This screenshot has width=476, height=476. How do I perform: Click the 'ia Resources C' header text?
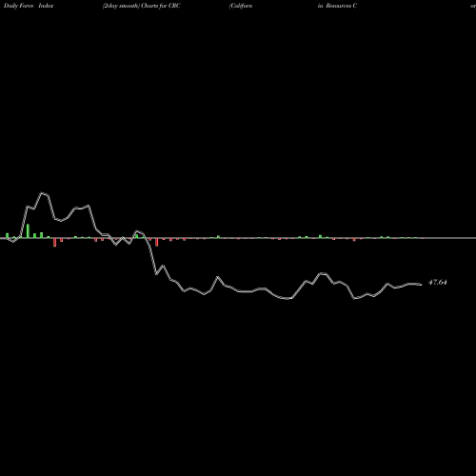click(x=337, y=6)
